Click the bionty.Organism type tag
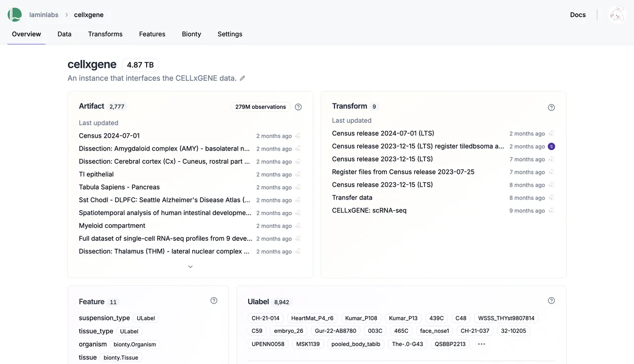The image size is (634, 364). point(135,344)
